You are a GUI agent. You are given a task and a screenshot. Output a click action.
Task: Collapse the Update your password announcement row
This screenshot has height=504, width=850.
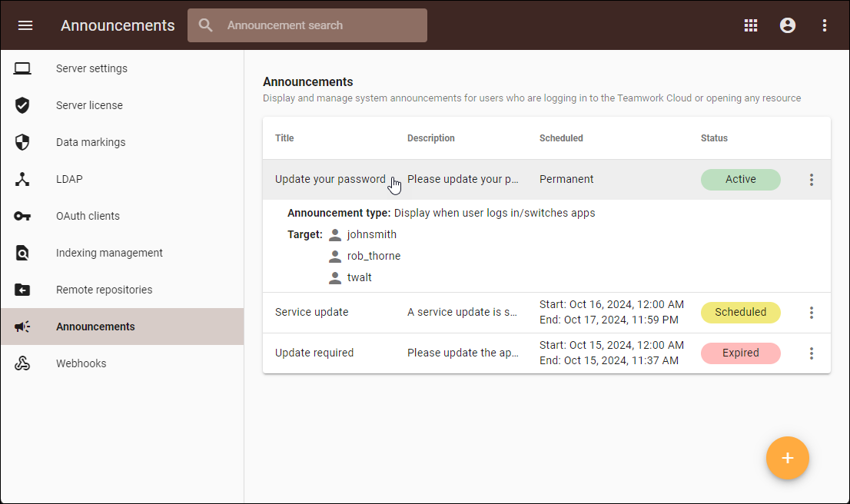[330, 179]
